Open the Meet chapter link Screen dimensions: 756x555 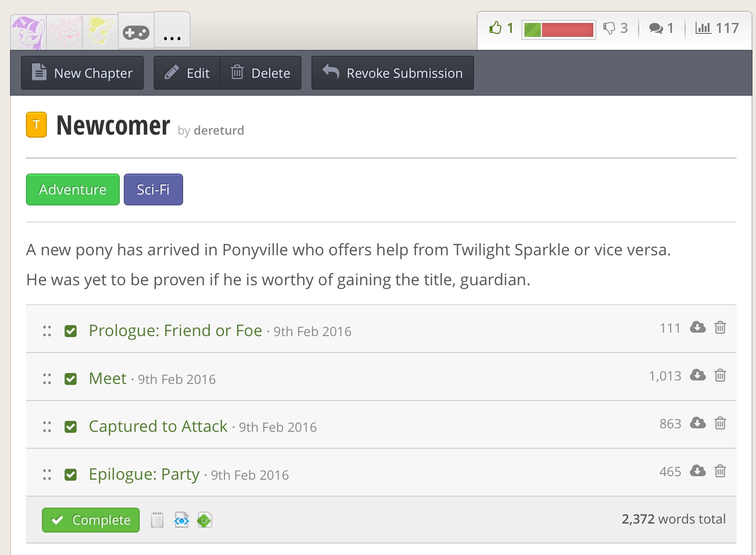point(108,378)
